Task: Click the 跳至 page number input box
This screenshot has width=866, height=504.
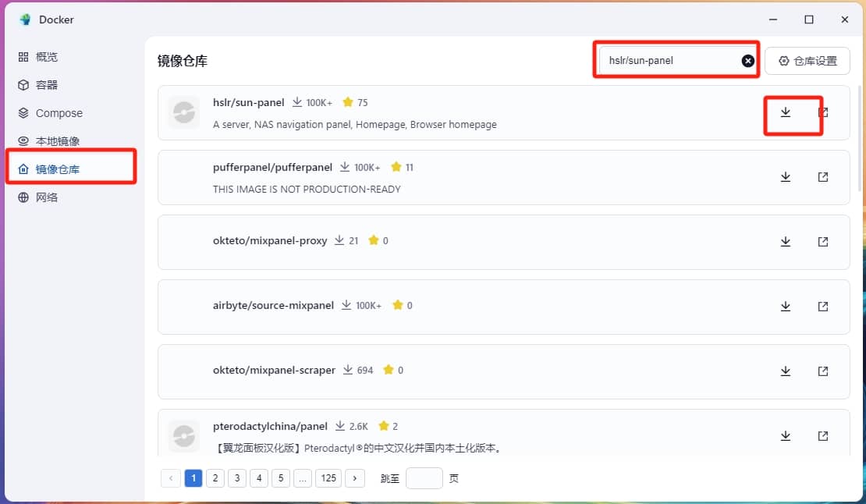Action: pos(424,478)
